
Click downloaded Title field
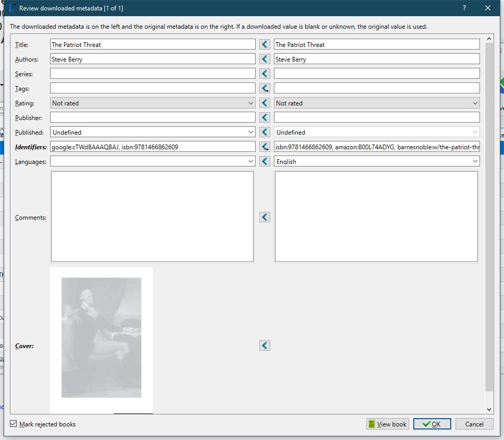point(153,44)
